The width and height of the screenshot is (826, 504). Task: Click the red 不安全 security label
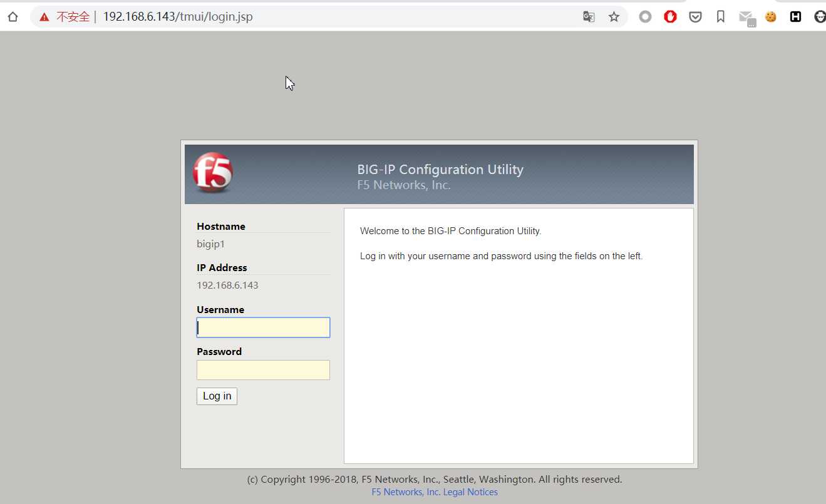click(73, 17)
